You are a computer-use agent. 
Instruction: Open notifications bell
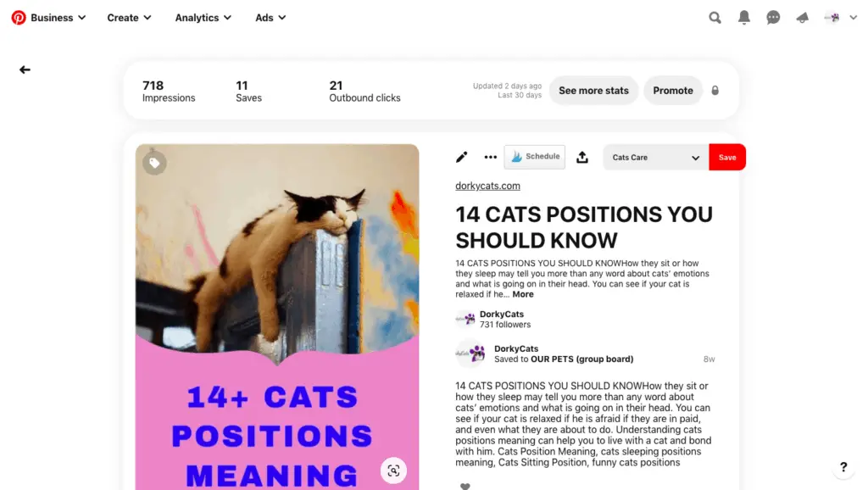(x=744, y=18)
